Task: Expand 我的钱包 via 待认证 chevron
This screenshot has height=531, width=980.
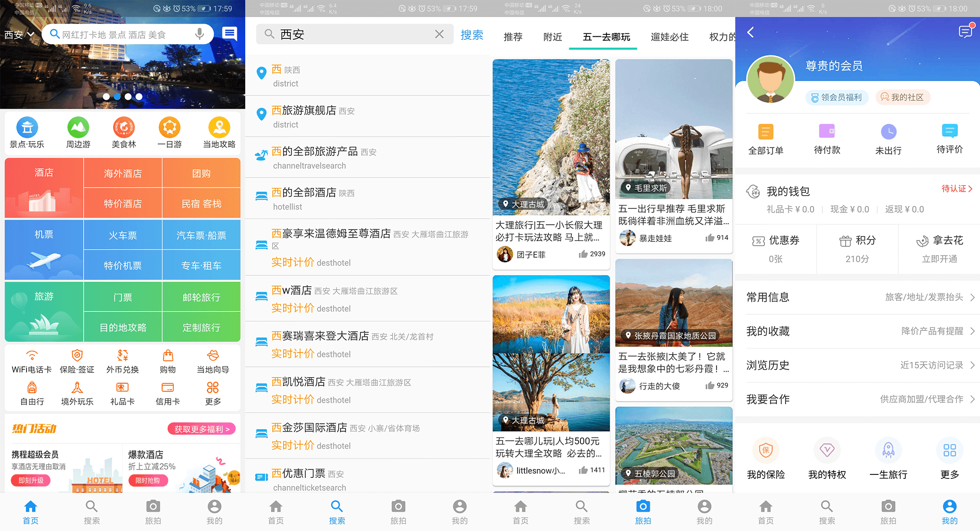Action: coord(956,189)
